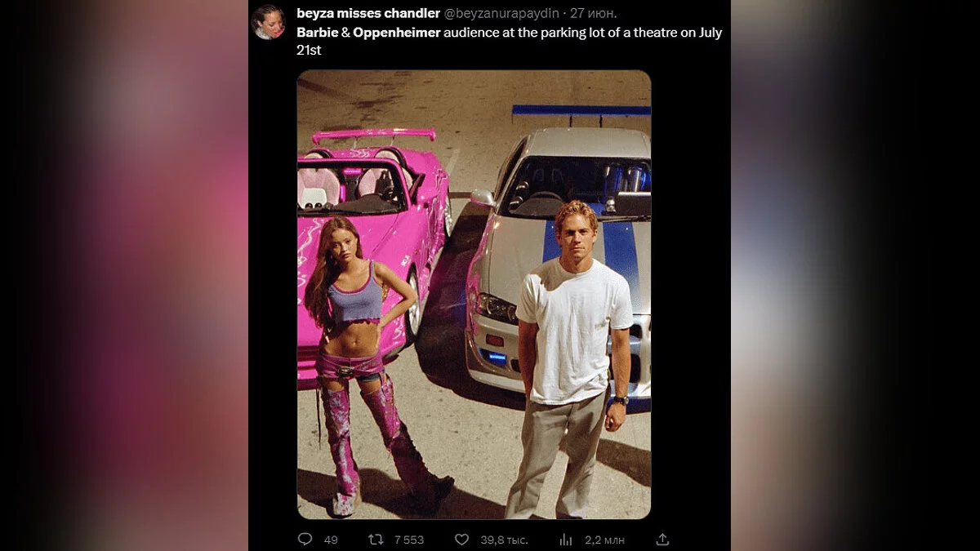
Task: Click the 7 553 retweets count
Action: coord(408,540)
